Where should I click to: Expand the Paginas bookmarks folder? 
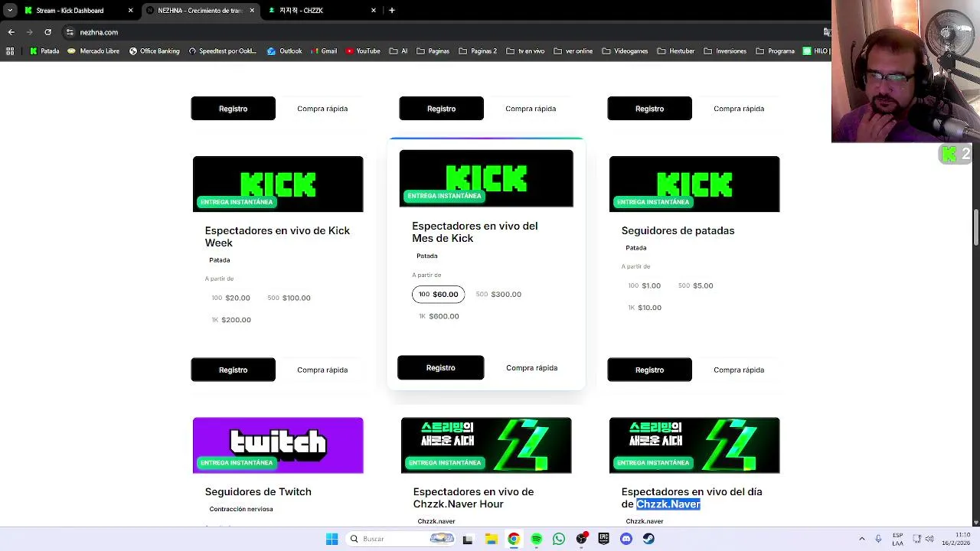click(x=433, y=51)
